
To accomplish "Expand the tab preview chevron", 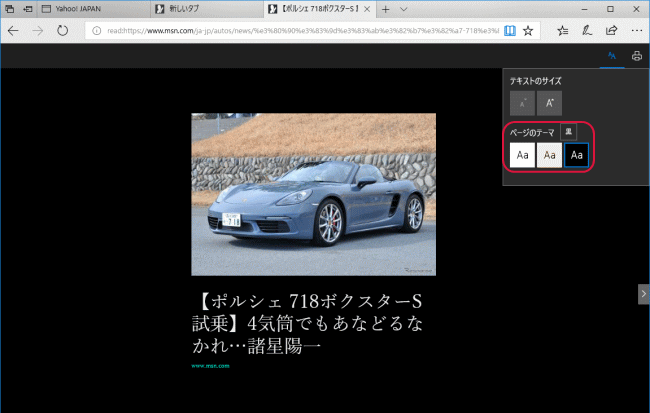I will (403, 9).
